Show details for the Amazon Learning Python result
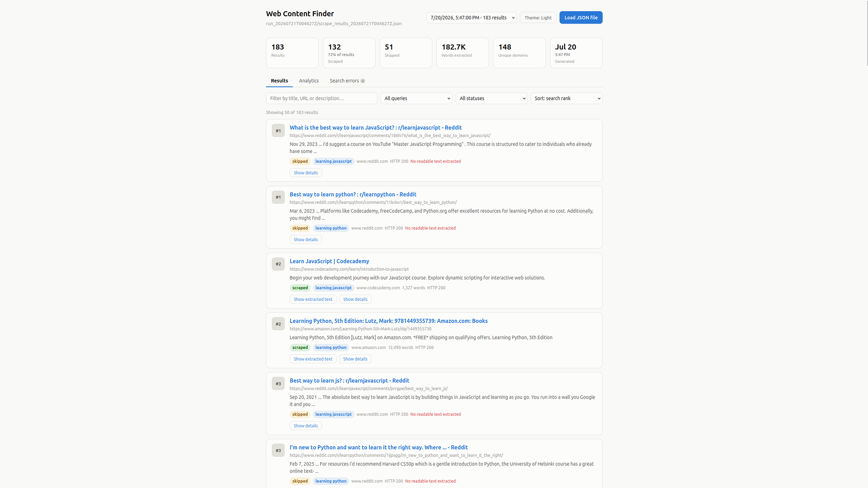 coord(355,359)
